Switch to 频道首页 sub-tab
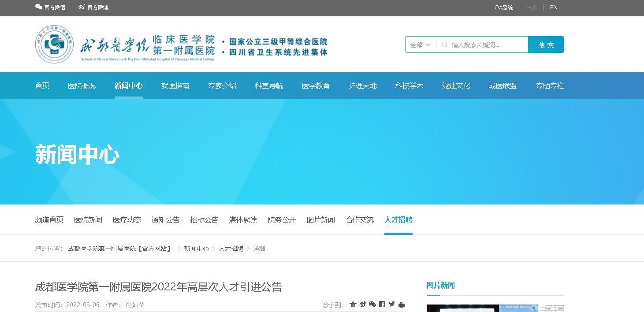This screenshot has height=312, width=644. (x=49, y=219)
